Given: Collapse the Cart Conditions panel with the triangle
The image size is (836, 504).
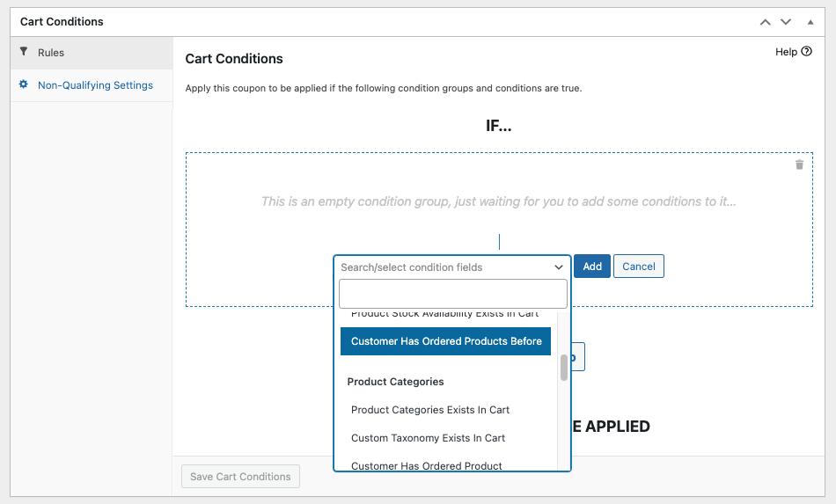Looking at the screenshot, I should (810, 22).
